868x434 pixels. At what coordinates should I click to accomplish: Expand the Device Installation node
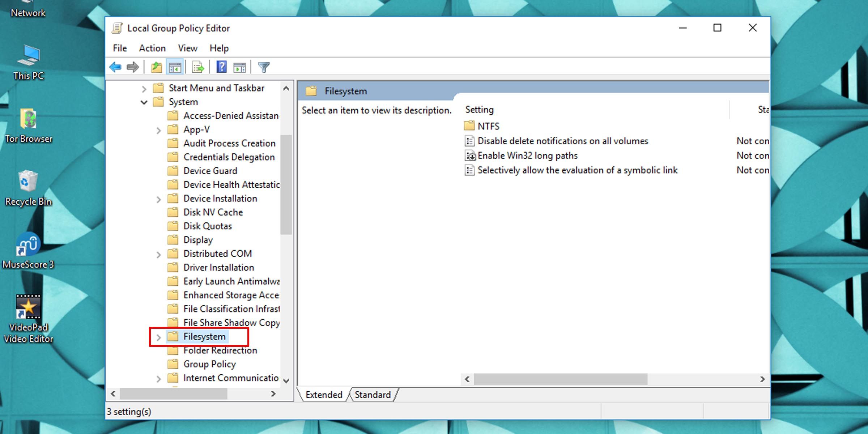tap(159, 199)
